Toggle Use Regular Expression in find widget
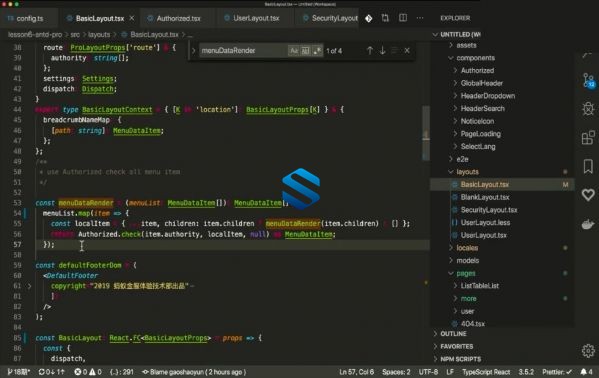Screen dimensions: 599x378 pos(317,50)
